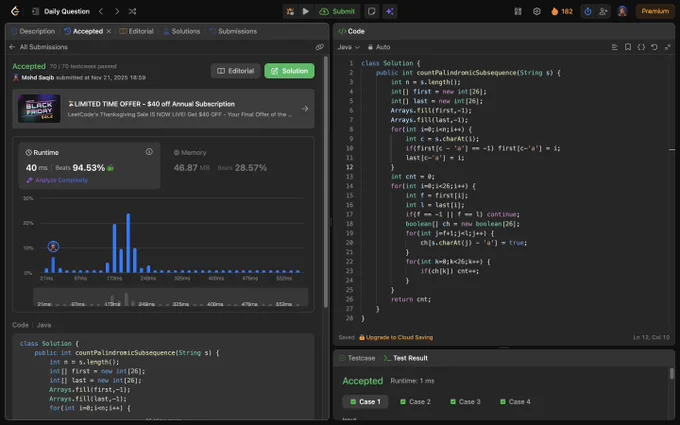The image size is (680, 425).
Task: Switch to the Editorial tab
Action: click(x=137, y=31)
